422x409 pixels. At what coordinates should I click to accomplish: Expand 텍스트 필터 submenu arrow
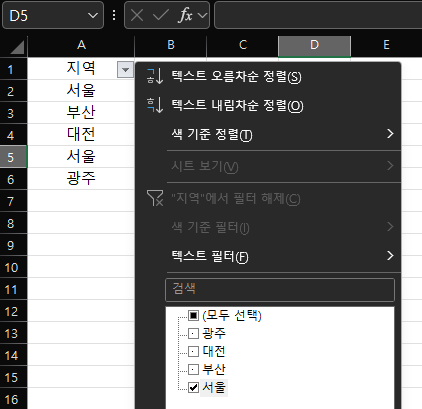coord(390,256)
